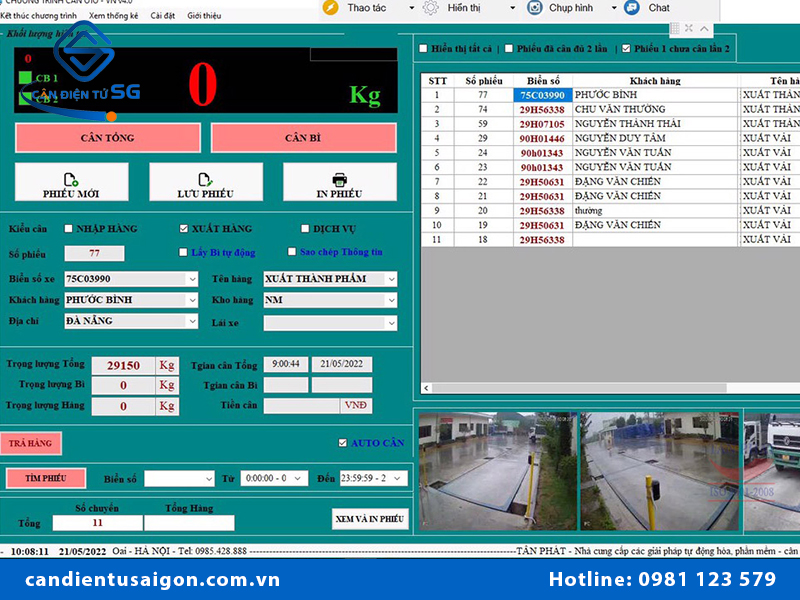Click the Số phiếu 77 field
The image size is (800, 600).
(94, 253)
